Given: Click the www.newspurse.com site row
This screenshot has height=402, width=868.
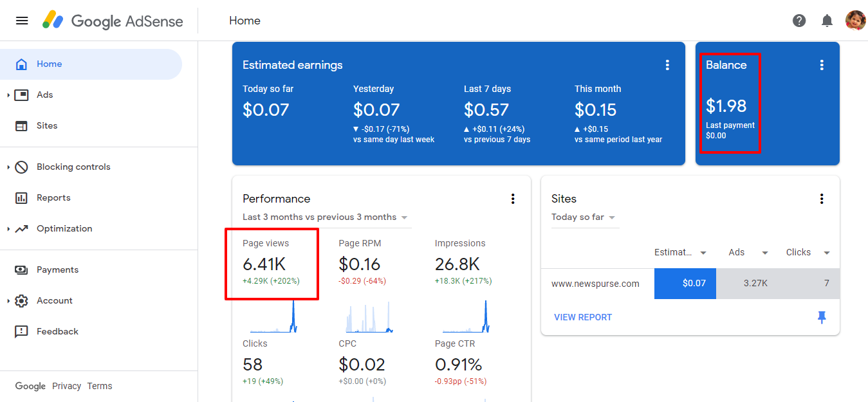Looking at the screenshot, I should 690,284.
